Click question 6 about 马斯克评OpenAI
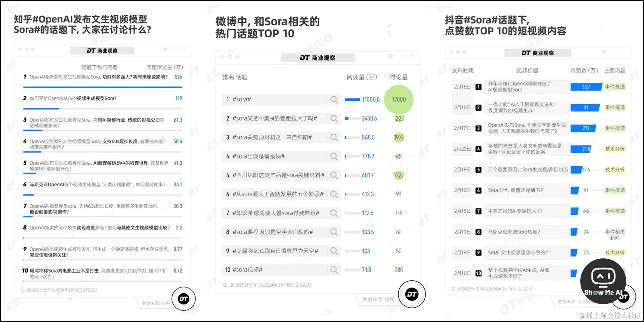This screenshot has height=322, width=644. coord(98,185)
